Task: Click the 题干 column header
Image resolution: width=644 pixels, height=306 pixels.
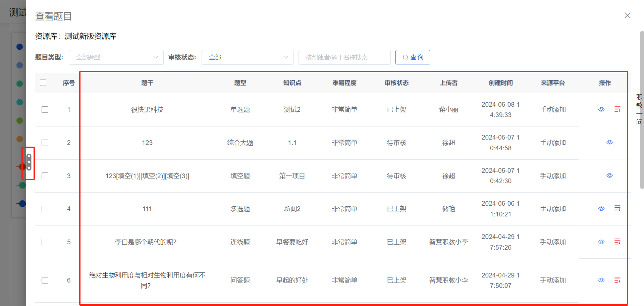Action: (147, 83)
